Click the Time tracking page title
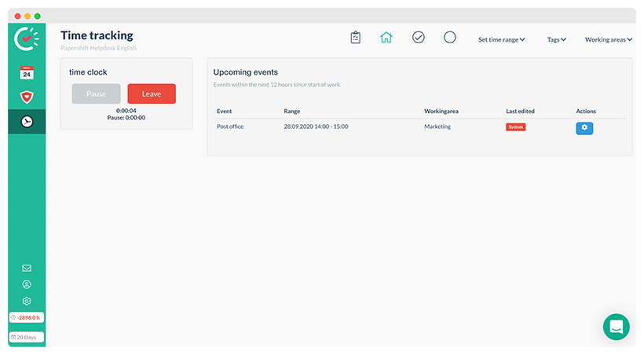Screen dimensions: 644x355 (x=97, y=36)
